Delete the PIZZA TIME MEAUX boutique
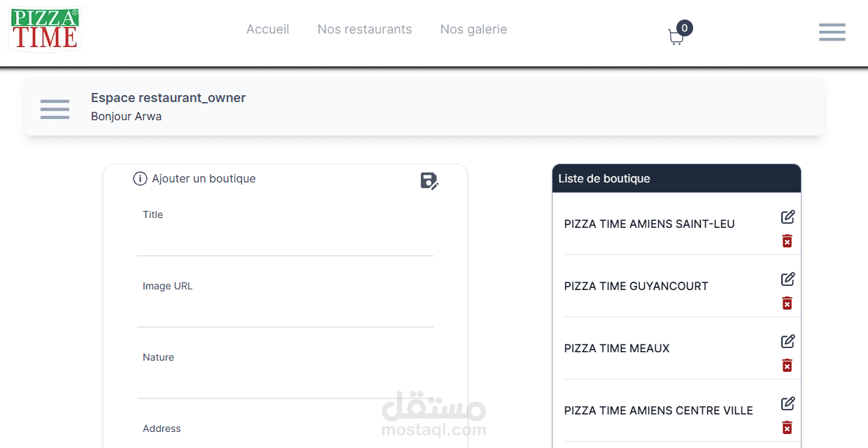 [787, 366]
